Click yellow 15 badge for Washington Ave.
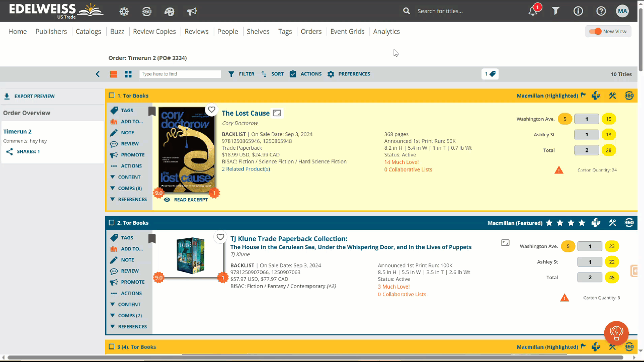The image size is (644, 362). pos(609,119)
